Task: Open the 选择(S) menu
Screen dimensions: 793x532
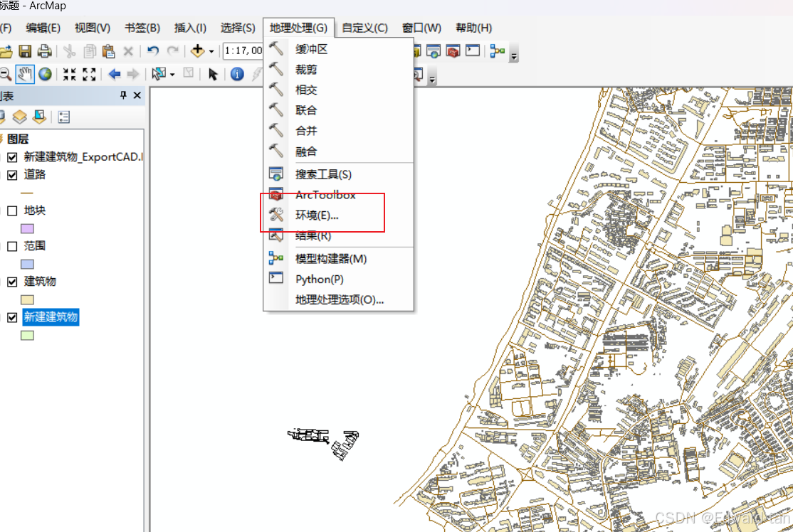Action: pos(238,28)
